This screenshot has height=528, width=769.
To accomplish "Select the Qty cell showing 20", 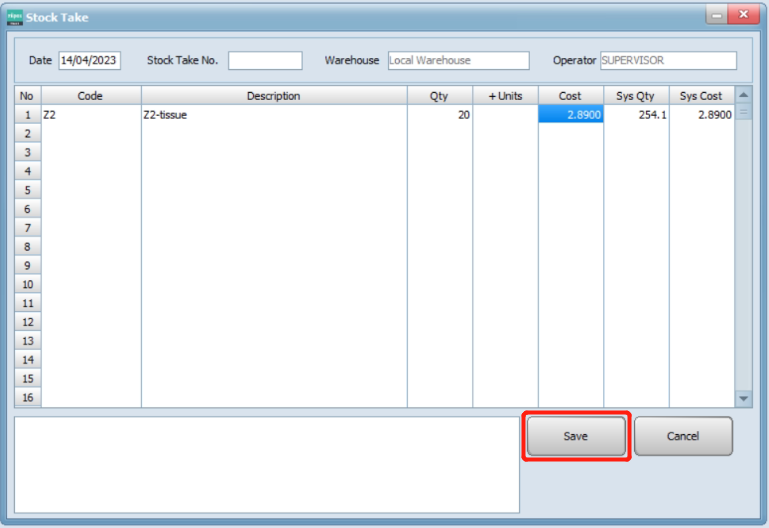I will [439, 115].
